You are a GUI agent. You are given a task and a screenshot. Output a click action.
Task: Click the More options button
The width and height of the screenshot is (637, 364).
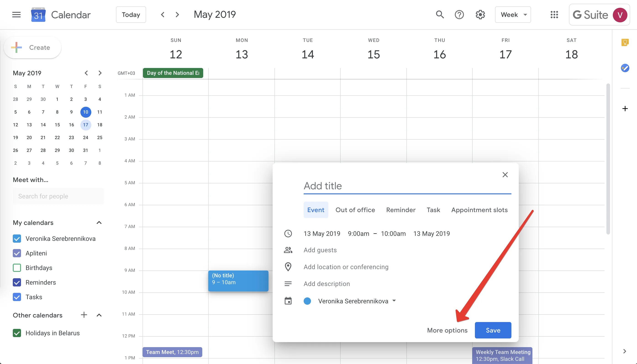click(x=447, y=330)
